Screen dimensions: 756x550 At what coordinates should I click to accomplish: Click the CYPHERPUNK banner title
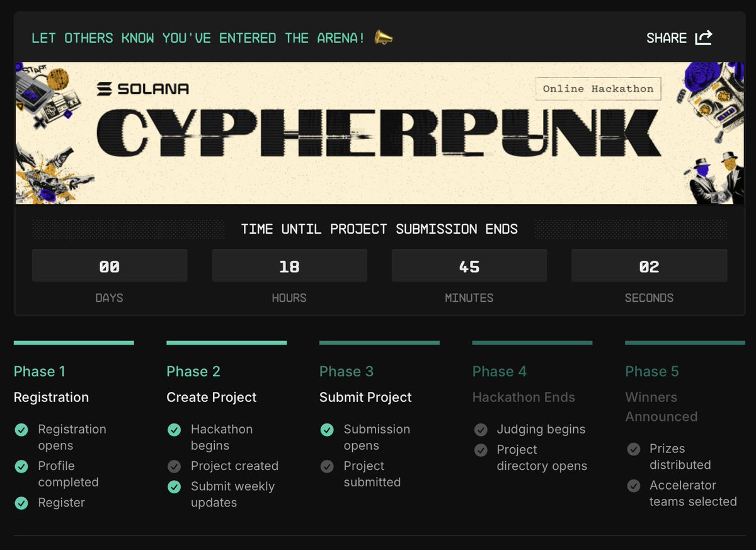379,132
